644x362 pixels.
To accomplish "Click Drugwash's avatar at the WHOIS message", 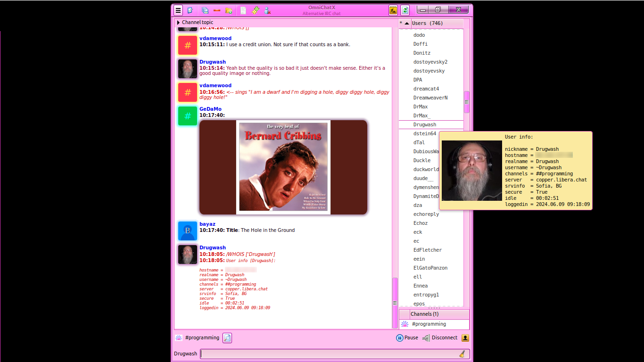I will click(x=188, y=255).
